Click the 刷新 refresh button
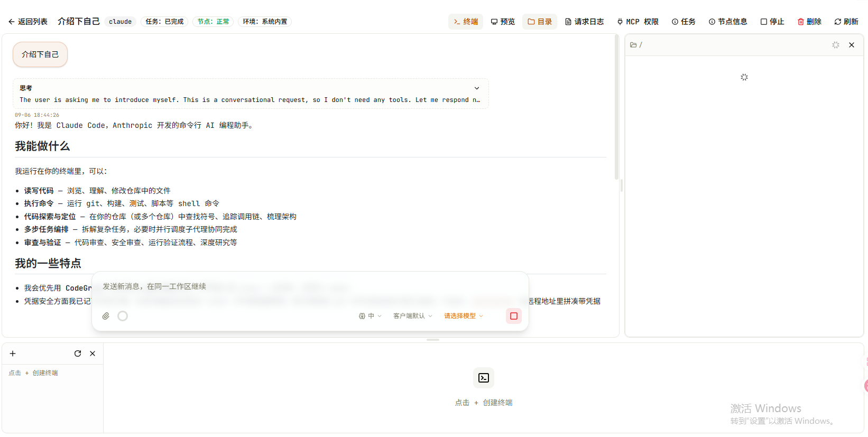The image size is (868, 437). pyautogui.click(x=846, y=22)
